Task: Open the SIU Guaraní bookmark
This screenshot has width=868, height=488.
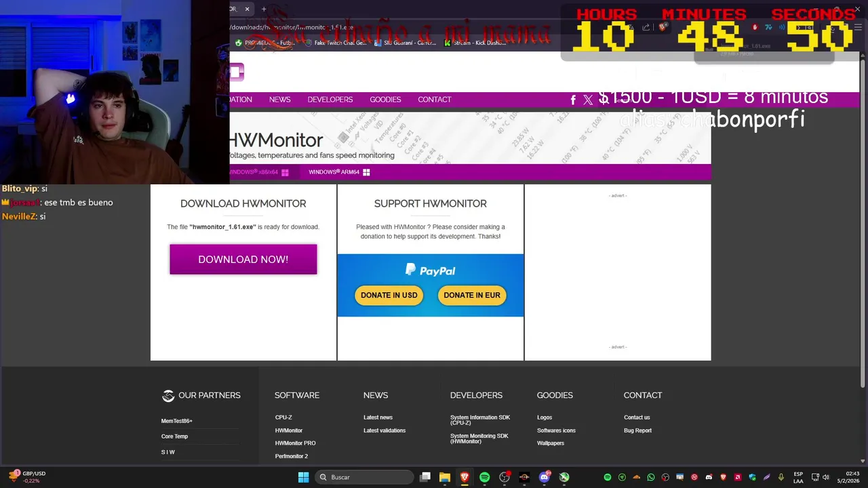Action: pos(405,43)
